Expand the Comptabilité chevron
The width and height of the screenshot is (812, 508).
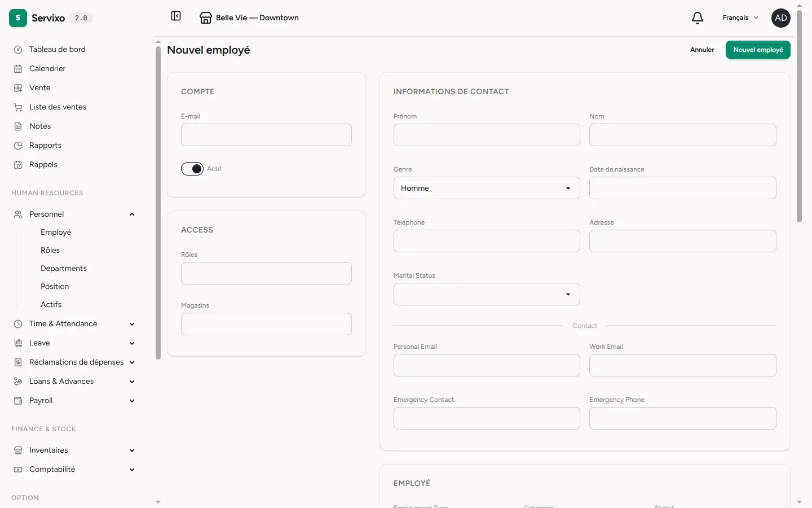coord(132,470)
